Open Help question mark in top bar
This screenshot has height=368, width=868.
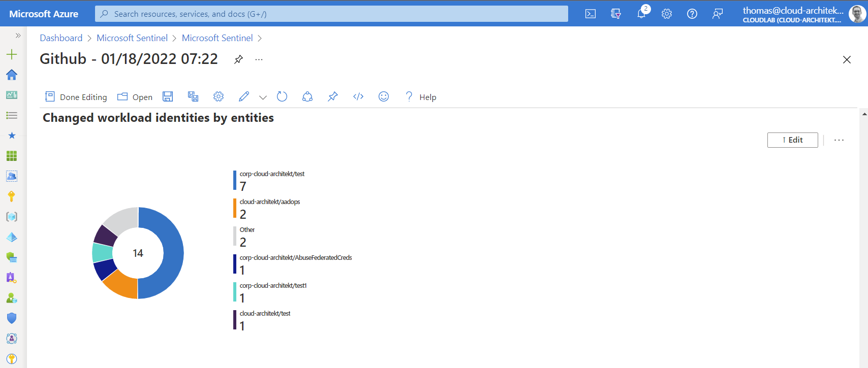[692, 14]
